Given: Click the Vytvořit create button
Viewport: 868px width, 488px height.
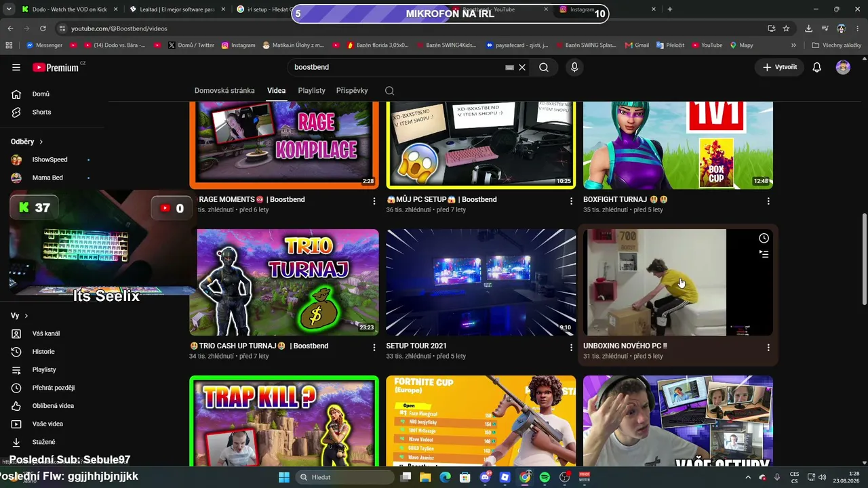Looking at the screenshot, I should 780,67.
